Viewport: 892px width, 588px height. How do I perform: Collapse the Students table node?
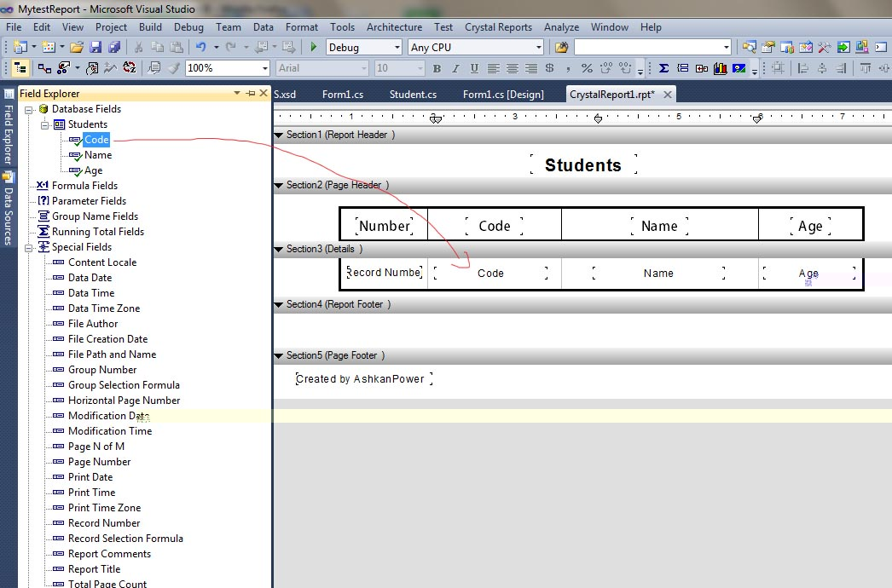pyautogui.click(x=44, y=124)
